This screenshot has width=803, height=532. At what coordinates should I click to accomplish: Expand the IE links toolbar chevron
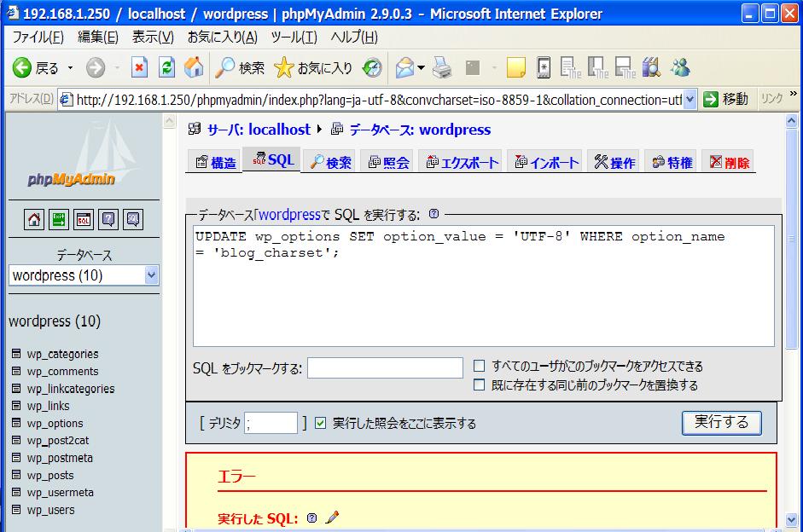[794, 94]
